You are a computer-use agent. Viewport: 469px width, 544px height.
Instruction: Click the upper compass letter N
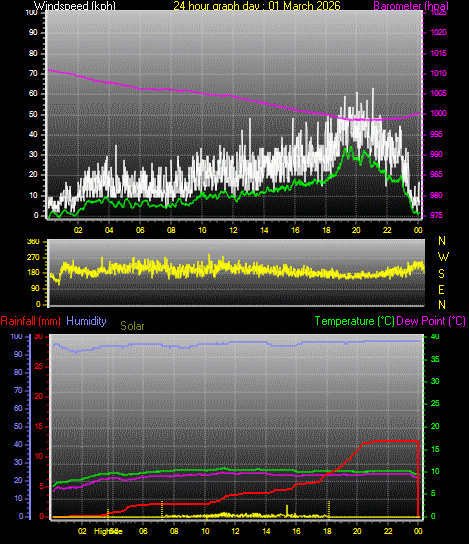coord(442,241)
